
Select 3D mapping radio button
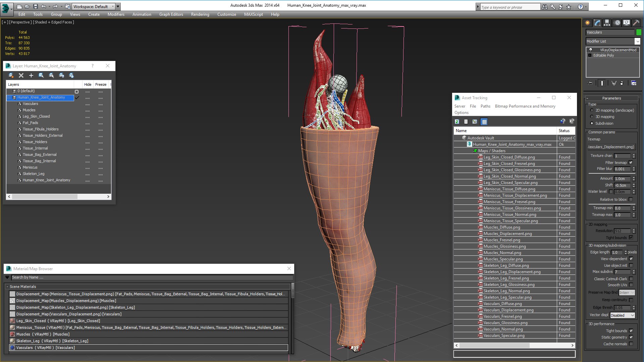point(592,117)
